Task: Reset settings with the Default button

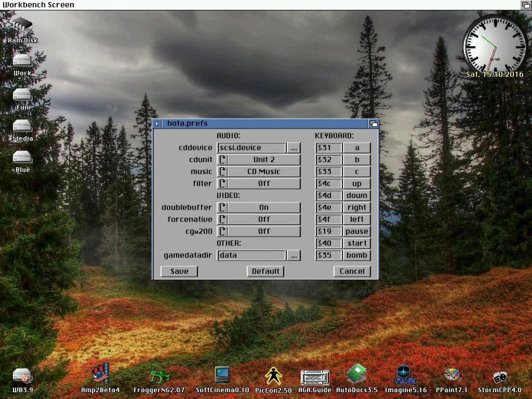Action: point(265,271)
